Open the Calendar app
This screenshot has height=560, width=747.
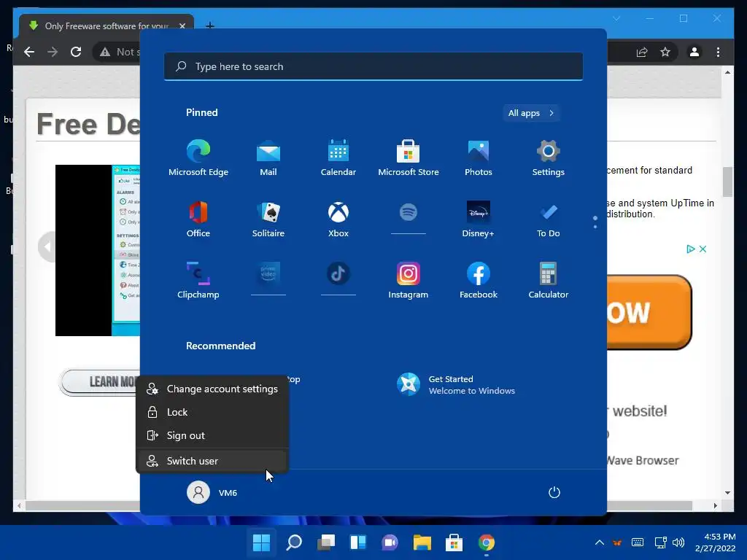(338, 158)
